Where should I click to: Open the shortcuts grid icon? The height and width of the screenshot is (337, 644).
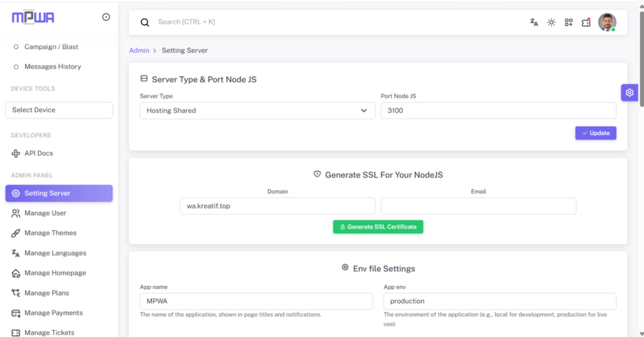[569, 22]
